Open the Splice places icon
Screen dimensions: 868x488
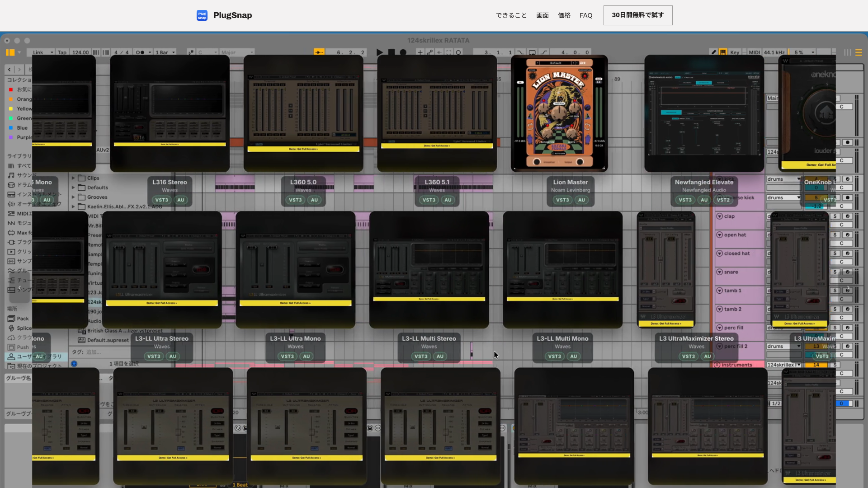point(11,328)
